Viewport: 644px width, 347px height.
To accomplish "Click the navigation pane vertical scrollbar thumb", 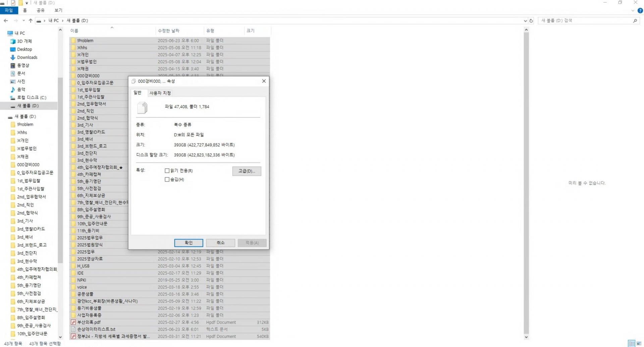I will click(60, 170).
